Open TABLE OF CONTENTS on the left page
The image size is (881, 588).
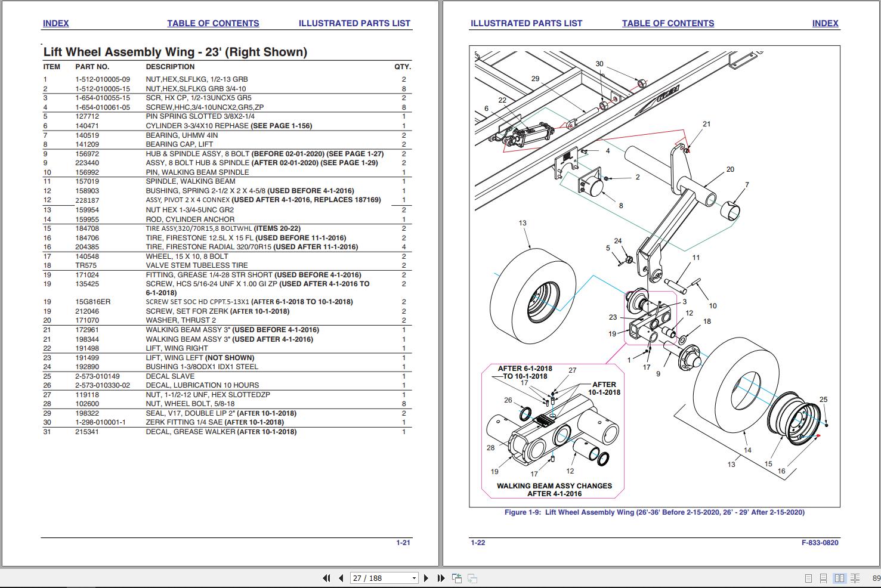pyautogui.click(x=212, y=23)
